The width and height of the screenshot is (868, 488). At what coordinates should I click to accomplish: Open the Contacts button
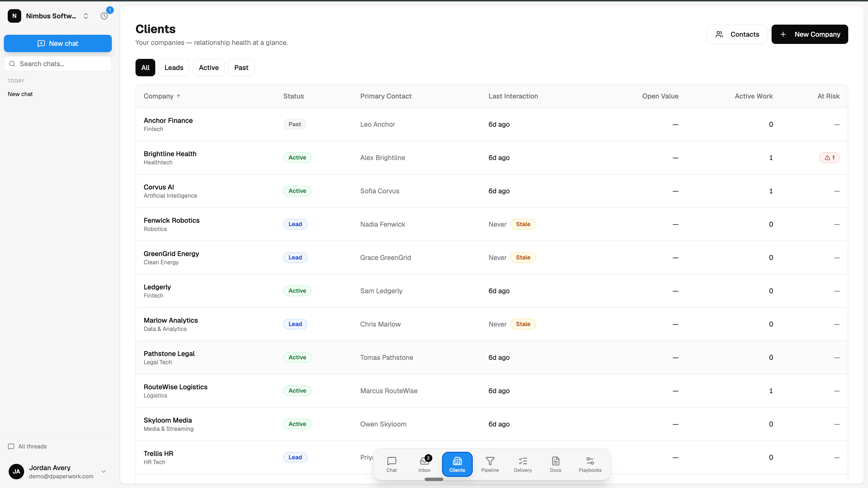tap(737, 34)
